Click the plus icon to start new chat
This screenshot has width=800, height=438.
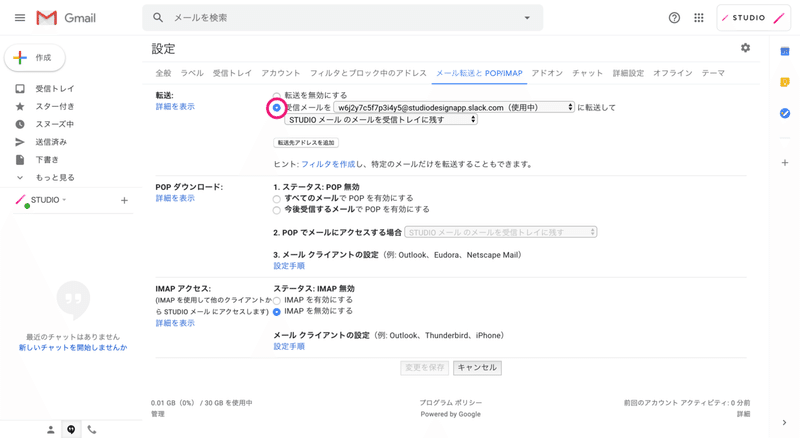(124, 201)
